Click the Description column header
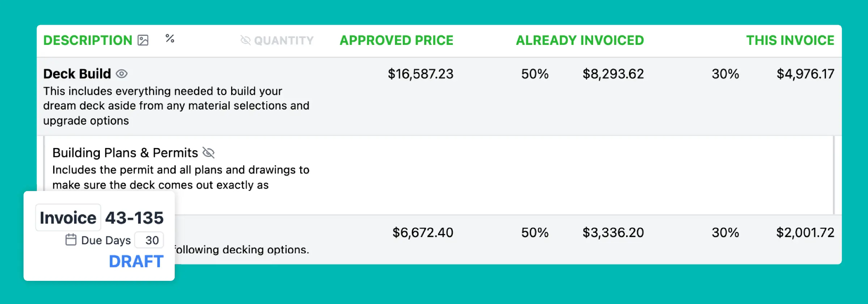This screenshot has height=304, width=868. (x=88, y=40)
